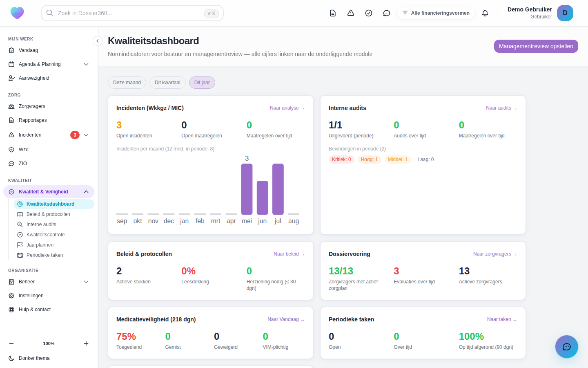Select the Dit jaar period filter

[202, 83]
